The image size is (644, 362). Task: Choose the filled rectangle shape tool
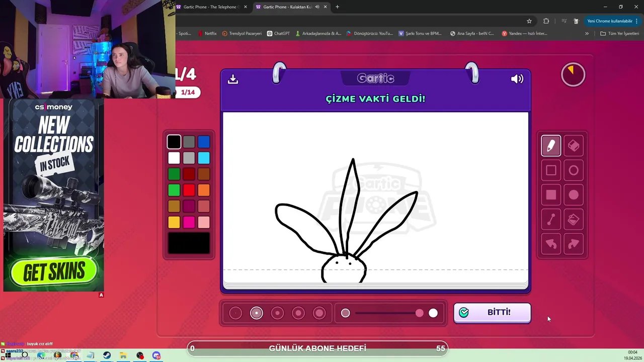point(551,195)
